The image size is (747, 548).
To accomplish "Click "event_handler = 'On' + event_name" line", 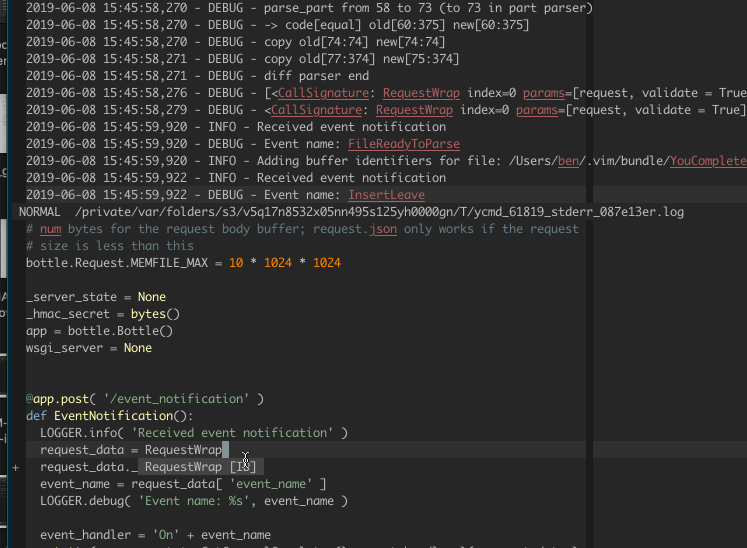I will click(x=155, y=535).
